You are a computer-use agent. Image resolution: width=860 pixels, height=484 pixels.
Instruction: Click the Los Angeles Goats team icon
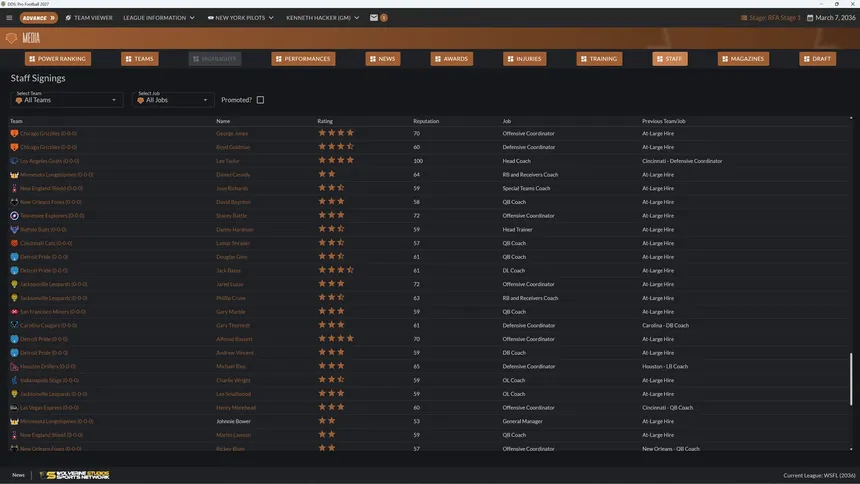click(14, 161)
